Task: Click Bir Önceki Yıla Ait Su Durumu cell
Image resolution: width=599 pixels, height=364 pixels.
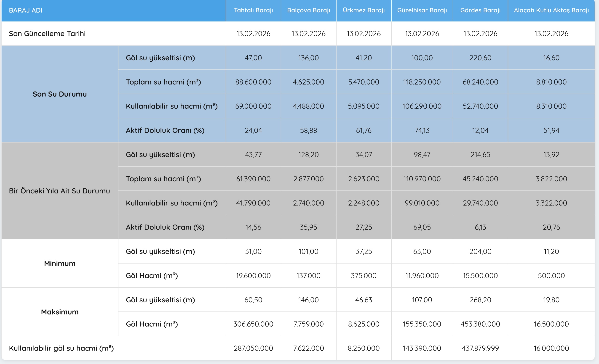Action: (x=59, y=191)
